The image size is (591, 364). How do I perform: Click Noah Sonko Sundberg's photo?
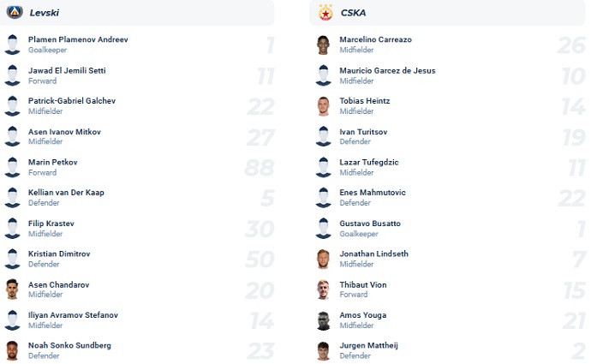[12, 350]
